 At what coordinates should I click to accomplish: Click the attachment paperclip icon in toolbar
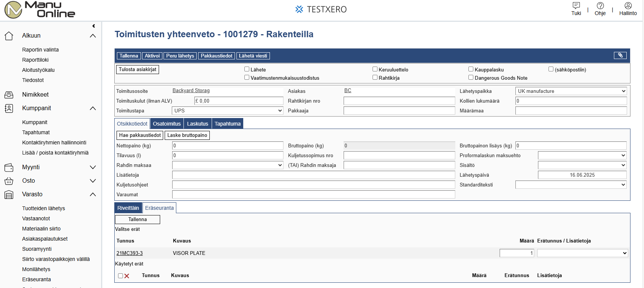620,55
